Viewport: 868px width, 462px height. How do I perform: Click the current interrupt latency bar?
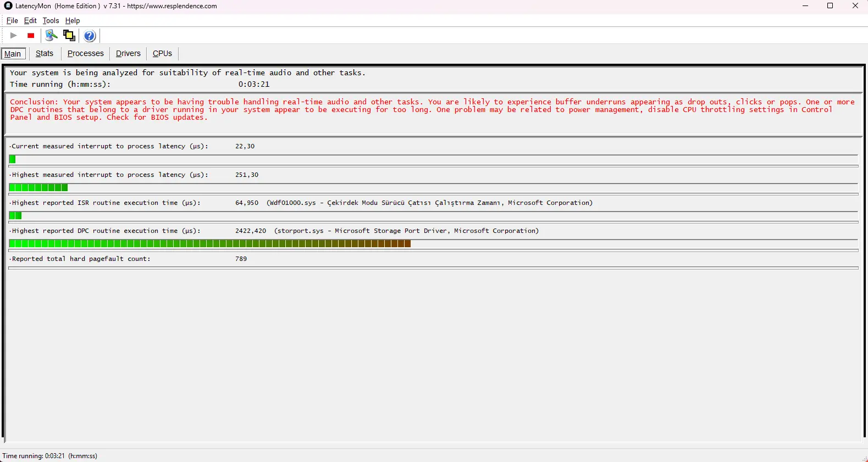click(x=433, y=159)
